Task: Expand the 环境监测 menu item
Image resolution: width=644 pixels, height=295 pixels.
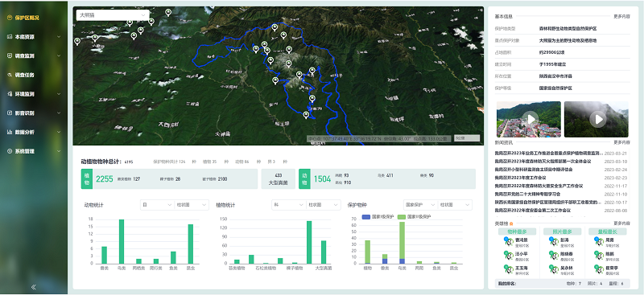Action: [x=34, y=94]
